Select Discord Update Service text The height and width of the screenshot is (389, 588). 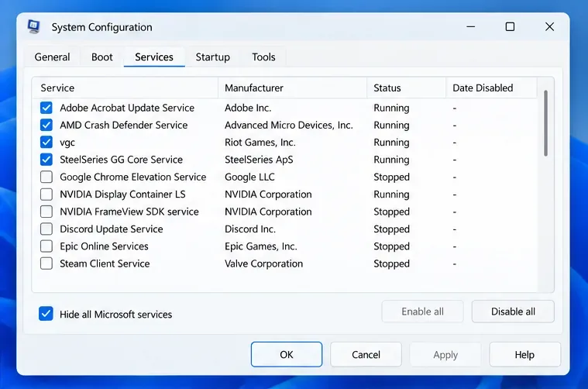click(x=112, y=229)
